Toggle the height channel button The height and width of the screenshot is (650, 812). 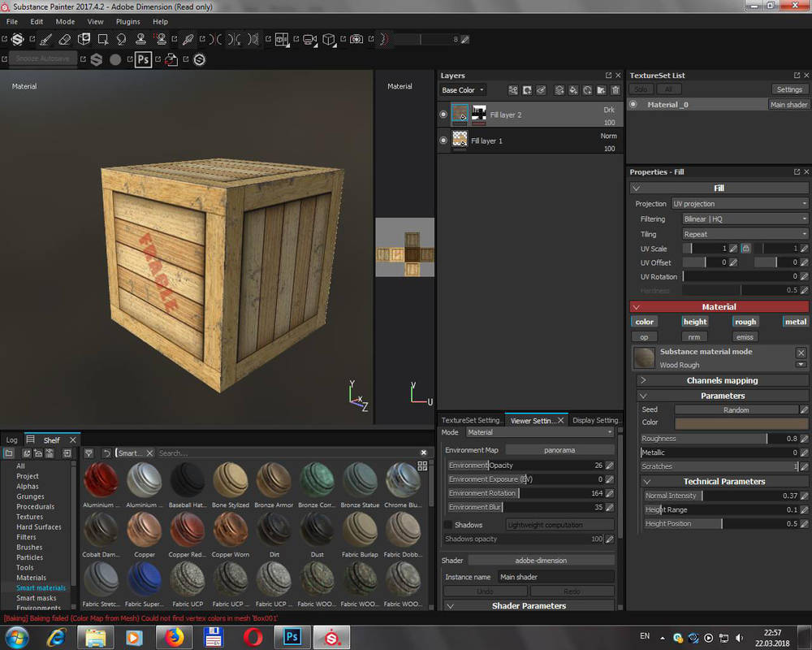coord(694,322)
